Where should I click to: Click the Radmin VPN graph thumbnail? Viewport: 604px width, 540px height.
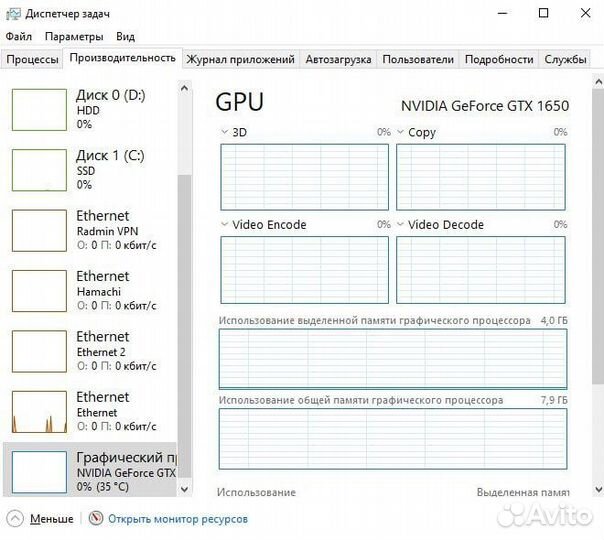click(39, 230)
